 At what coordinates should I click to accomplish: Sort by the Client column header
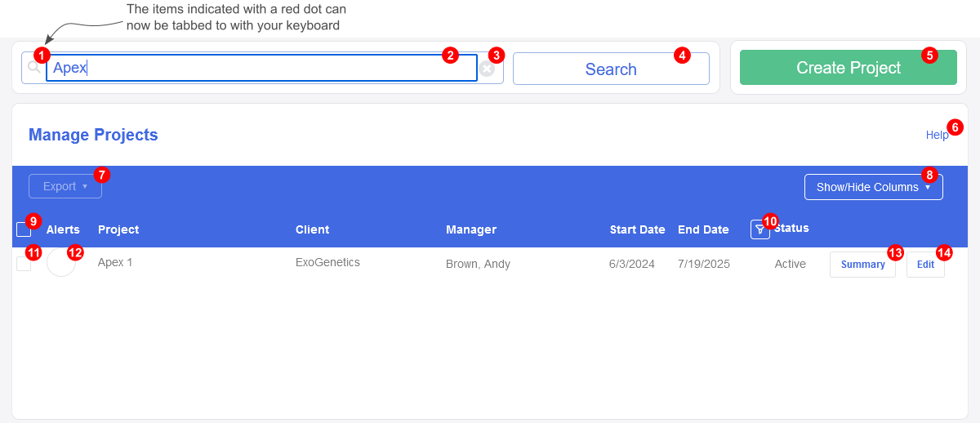coord(313,229)
